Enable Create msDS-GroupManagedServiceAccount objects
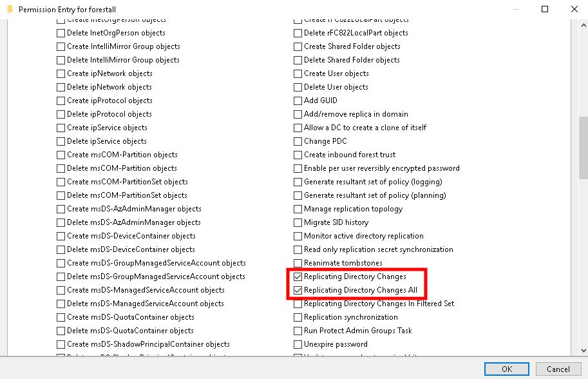588x379 pixels. 61,263
